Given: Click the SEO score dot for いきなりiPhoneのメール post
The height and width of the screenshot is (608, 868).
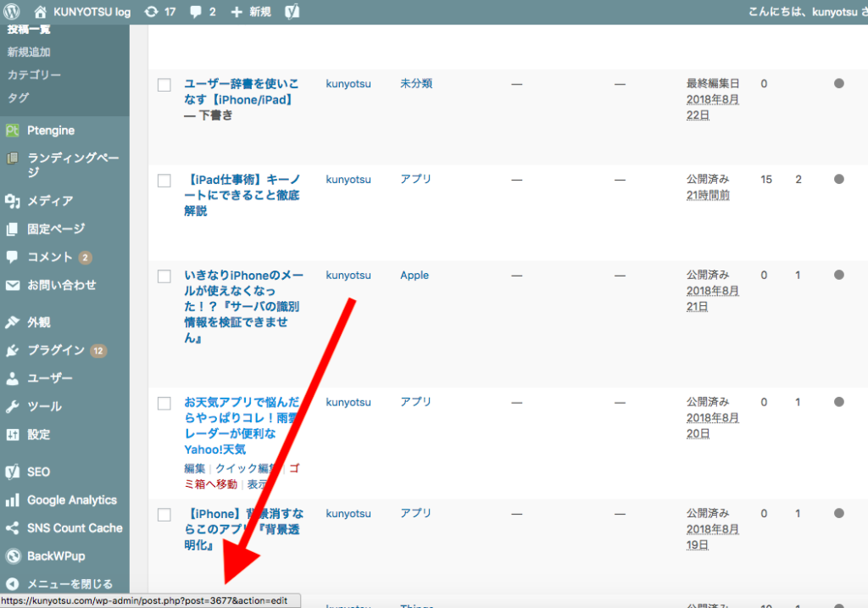Looking at the screenshot, I should tap(838, 275).
